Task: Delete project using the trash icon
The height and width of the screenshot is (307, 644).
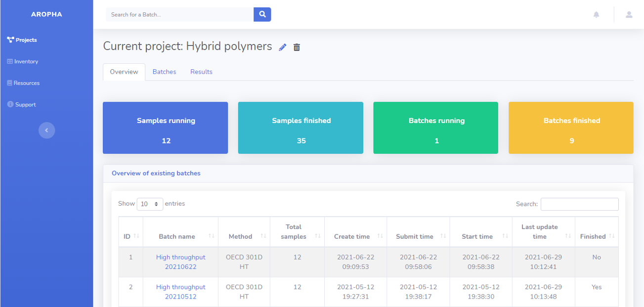Action: tap(297, 47)
